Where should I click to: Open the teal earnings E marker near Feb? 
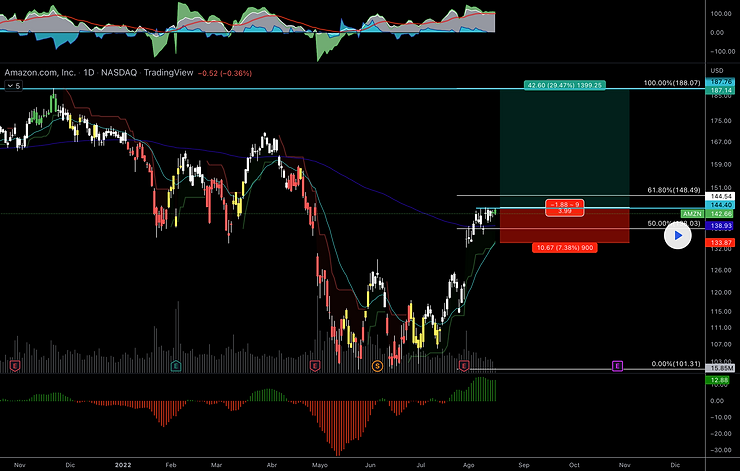176,365
